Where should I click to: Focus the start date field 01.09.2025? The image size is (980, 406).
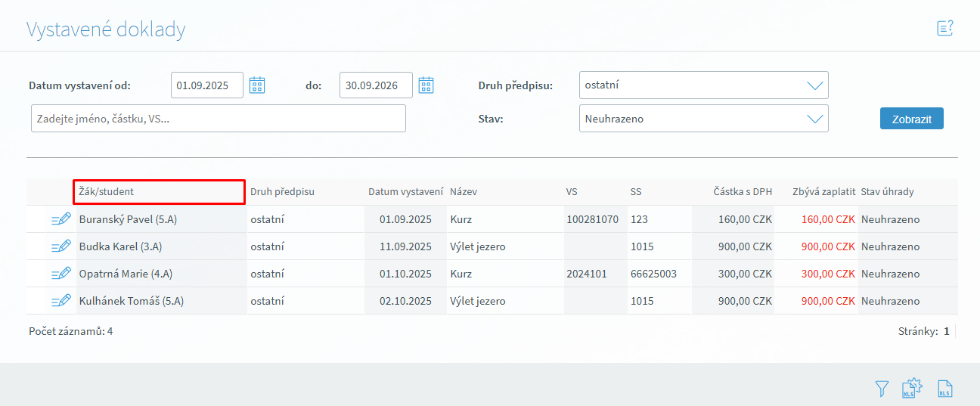pos(206,85)
